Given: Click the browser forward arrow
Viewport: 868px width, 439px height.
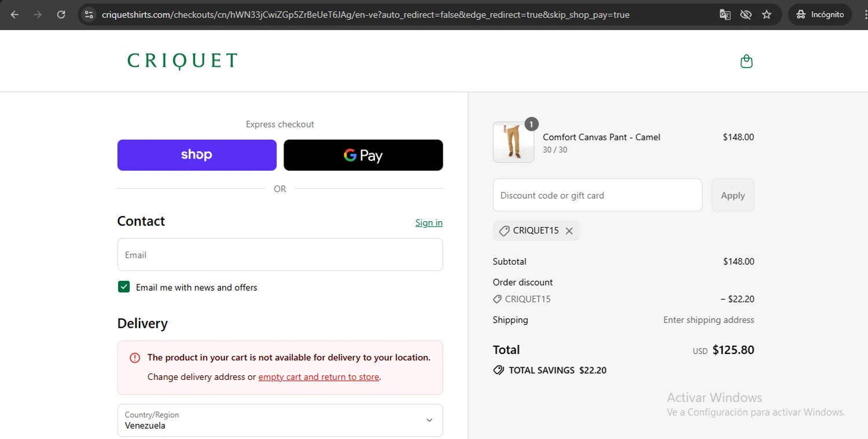Looking at the screenshot, I should [x=38, y=14].
